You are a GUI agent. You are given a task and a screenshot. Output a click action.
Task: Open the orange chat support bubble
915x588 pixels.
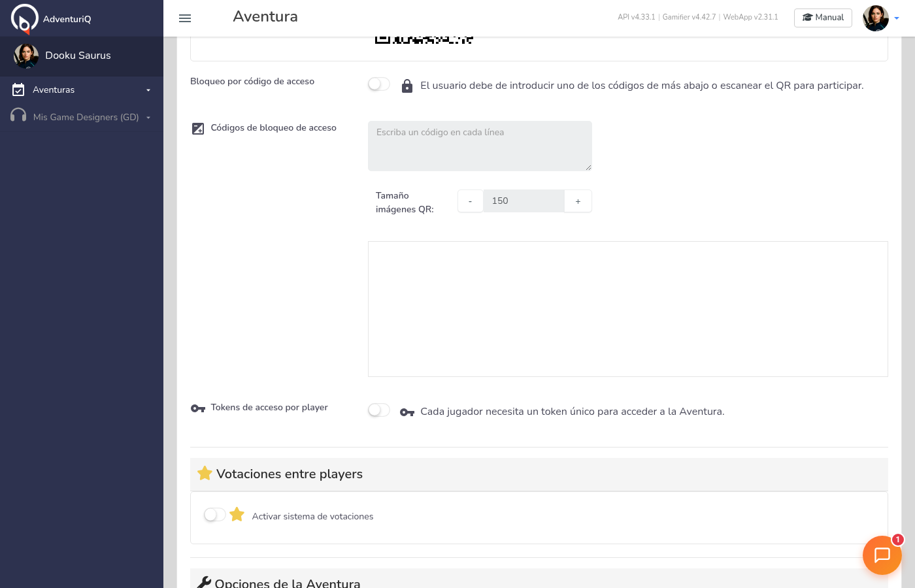882,555
